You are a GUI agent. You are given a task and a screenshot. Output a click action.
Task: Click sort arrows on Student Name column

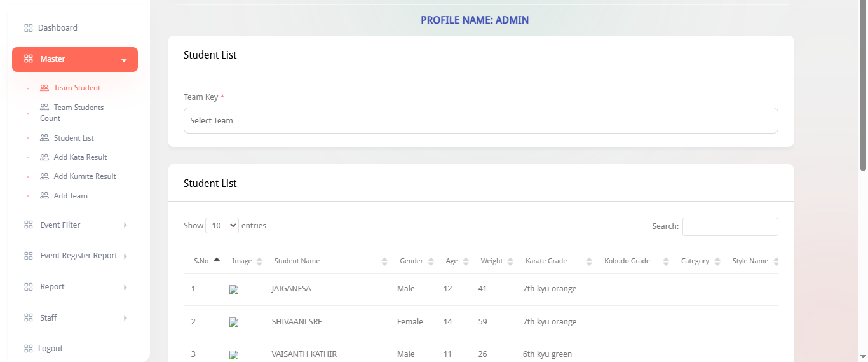click(x=384, y=261)
